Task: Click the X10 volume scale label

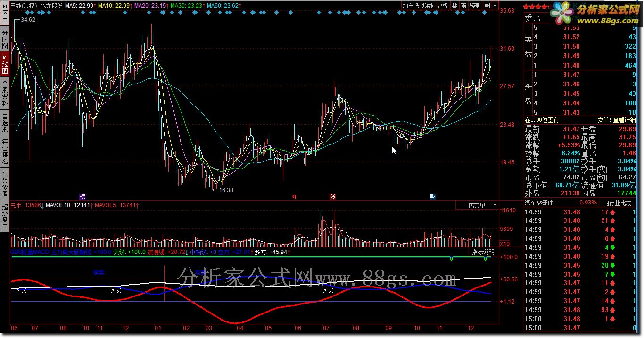Action: [504, 244]
